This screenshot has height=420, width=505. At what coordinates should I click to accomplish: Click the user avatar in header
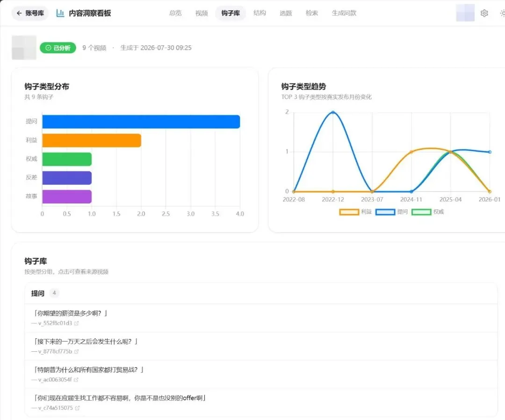pyautogui.click(x=465, y=13)
